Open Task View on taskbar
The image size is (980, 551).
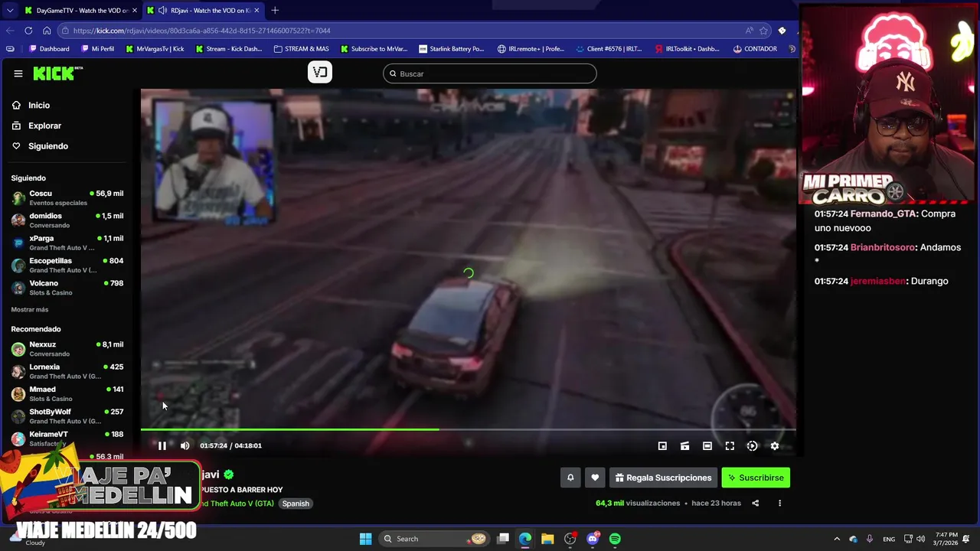coord(503,539)
